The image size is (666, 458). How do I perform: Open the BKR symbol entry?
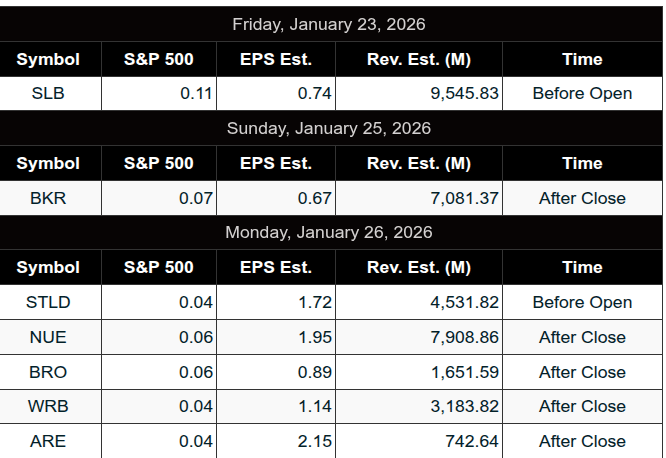pyautogui.click(x=48, y=198)
